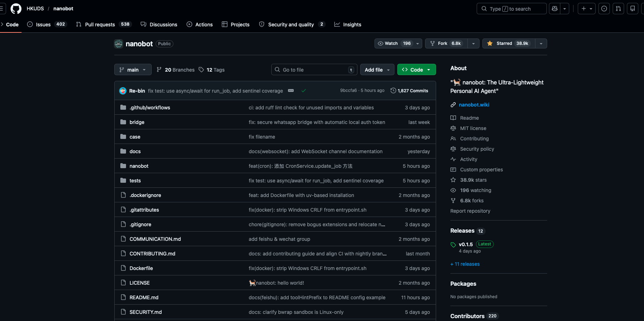Open the nanobot.wiki website link
This screenshot has width=644, height=321.
coord(474,105)
